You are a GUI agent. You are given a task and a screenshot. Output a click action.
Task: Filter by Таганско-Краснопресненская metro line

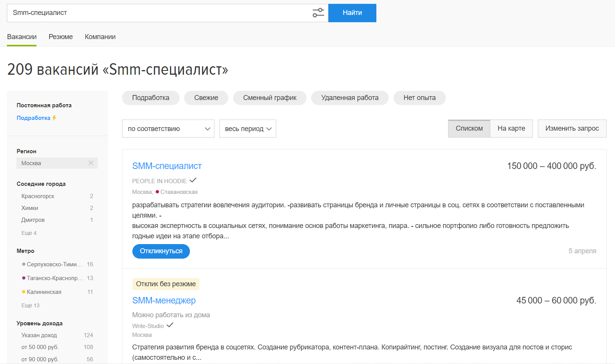tap(54, 278)
